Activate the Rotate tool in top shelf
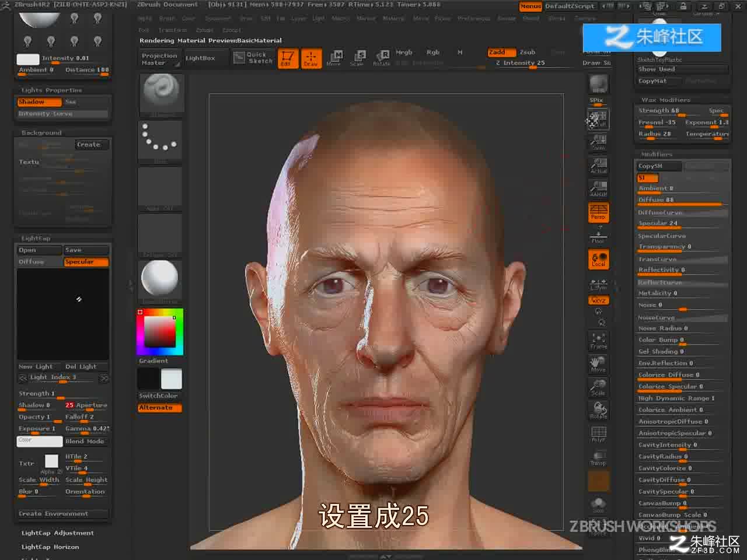747x560 pixels. (x=382, y=58)
